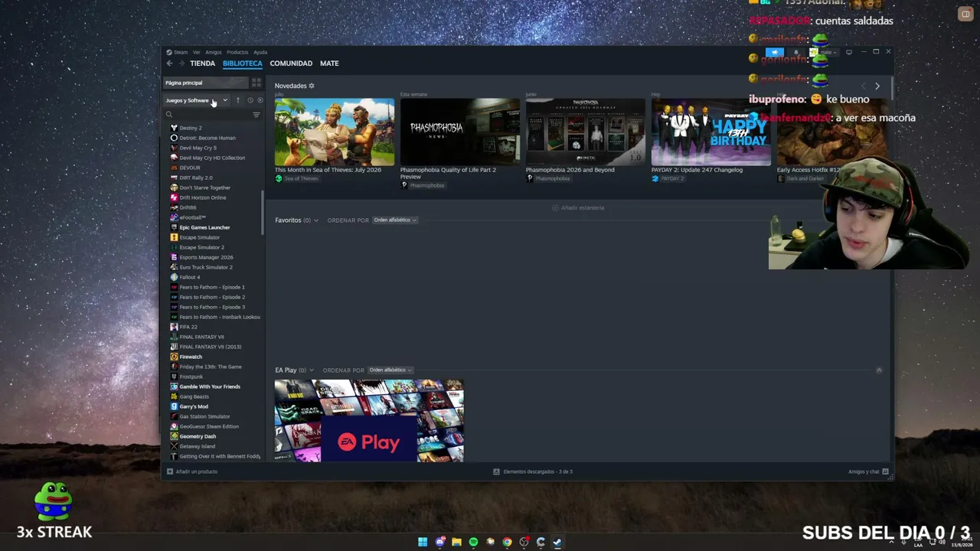Select Gas Station Simulator in library
Screen dimensions: 980x551
click(204, 416)
